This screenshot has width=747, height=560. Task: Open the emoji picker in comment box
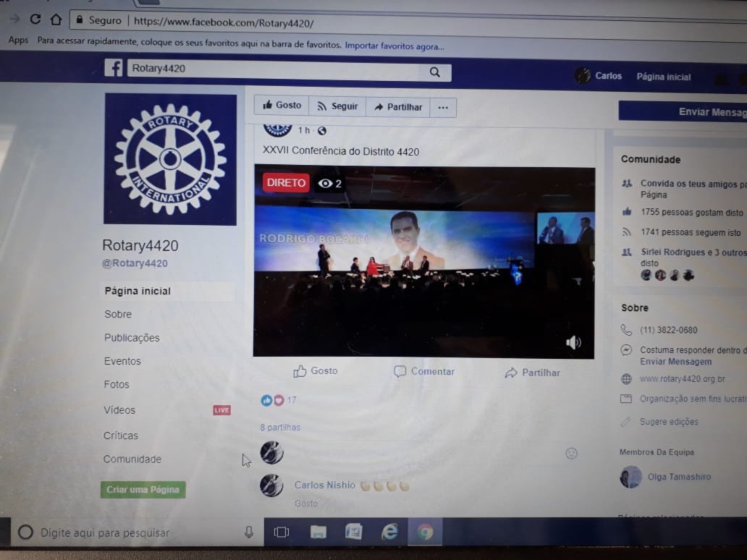(x=571, y=453)
